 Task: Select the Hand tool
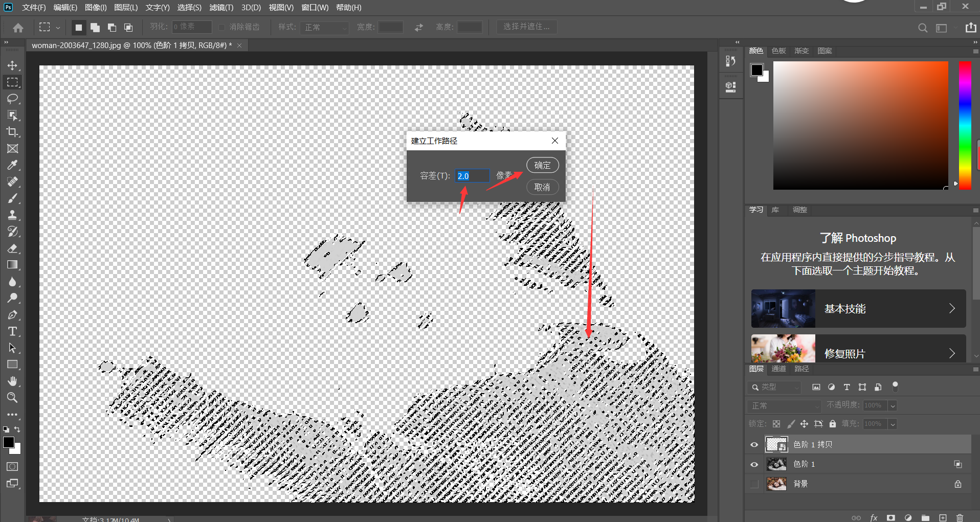point(13,381)
